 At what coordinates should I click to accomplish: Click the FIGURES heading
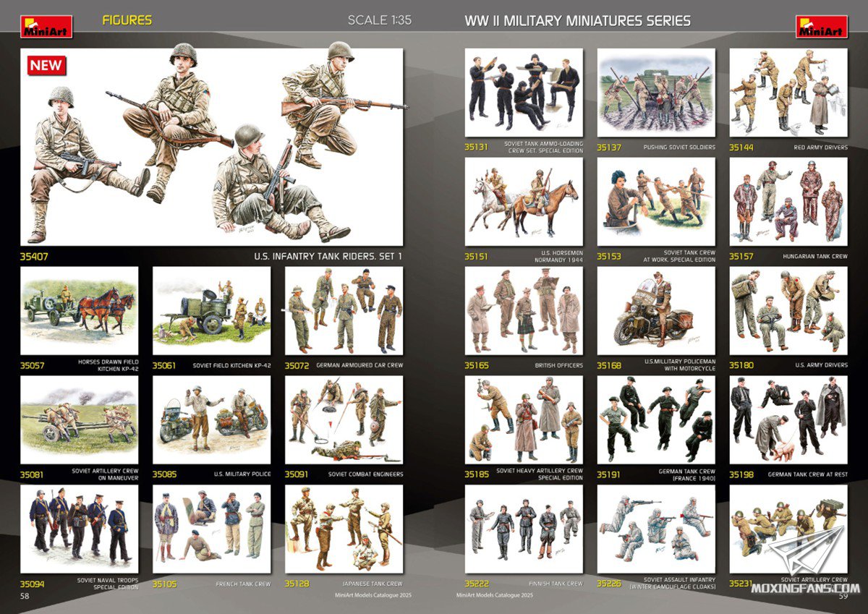click(x=127, y=20)
